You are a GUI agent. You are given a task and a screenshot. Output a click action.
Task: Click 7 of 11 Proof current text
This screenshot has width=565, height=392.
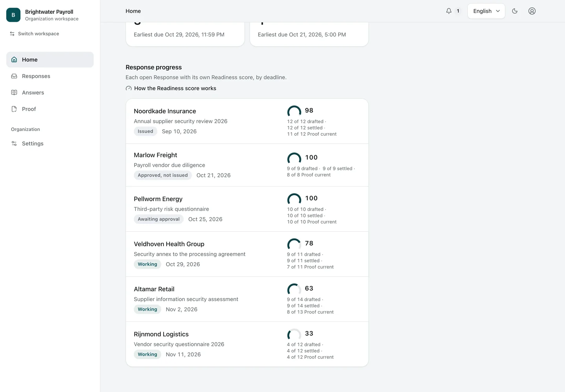(x=310, y=267)
